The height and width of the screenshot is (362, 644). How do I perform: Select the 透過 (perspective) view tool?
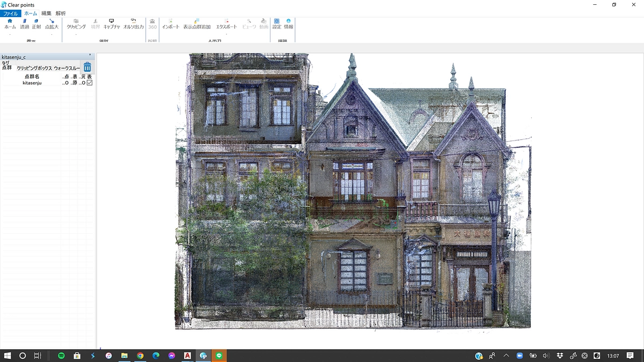25,24
